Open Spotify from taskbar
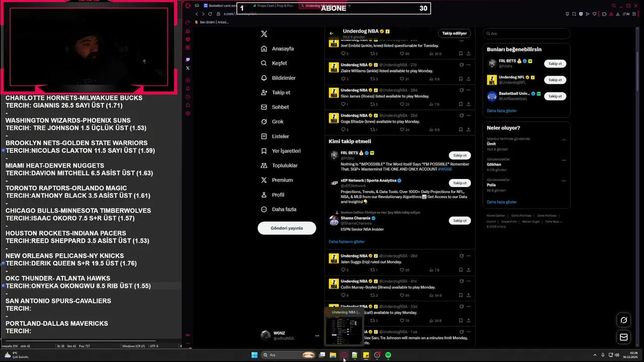 (388, 355)
